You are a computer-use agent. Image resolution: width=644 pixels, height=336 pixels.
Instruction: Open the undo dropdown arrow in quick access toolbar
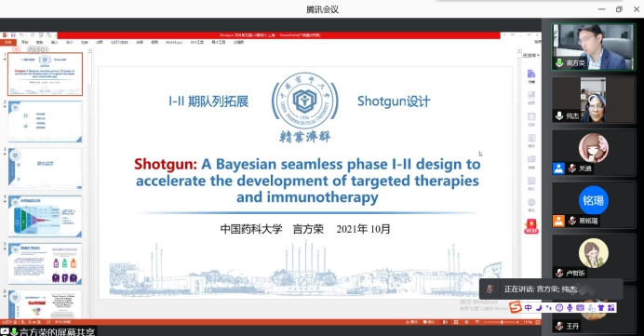tap(26, 35)
